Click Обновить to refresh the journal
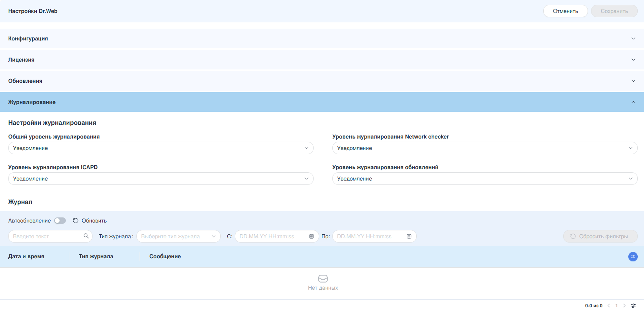 tap(90, 221)
